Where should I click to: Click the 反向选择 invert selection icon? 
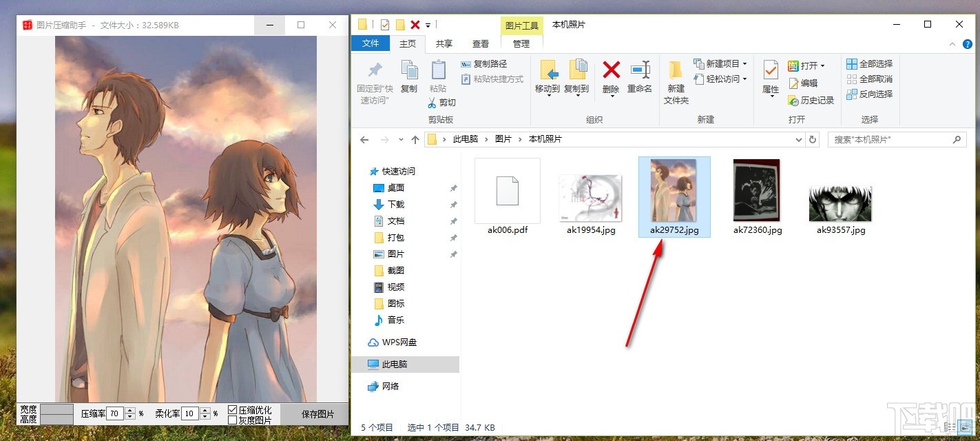pyautogui.click(x=852, y=93)
